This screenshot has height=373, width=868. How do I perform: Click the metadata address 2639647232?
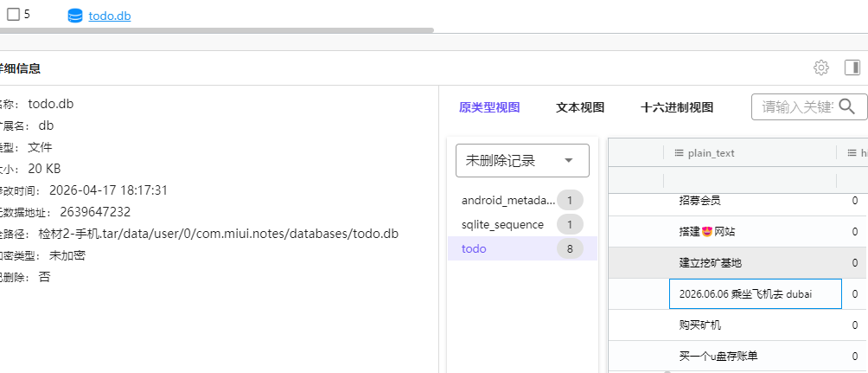(95, 212)
